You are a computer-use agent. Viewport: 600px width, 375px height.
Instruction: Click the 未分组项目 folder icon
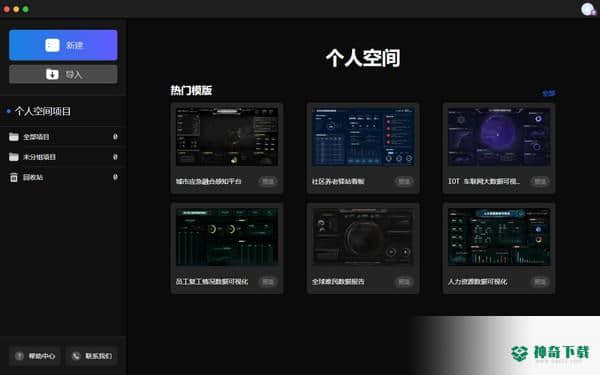[x=14, y=157]
